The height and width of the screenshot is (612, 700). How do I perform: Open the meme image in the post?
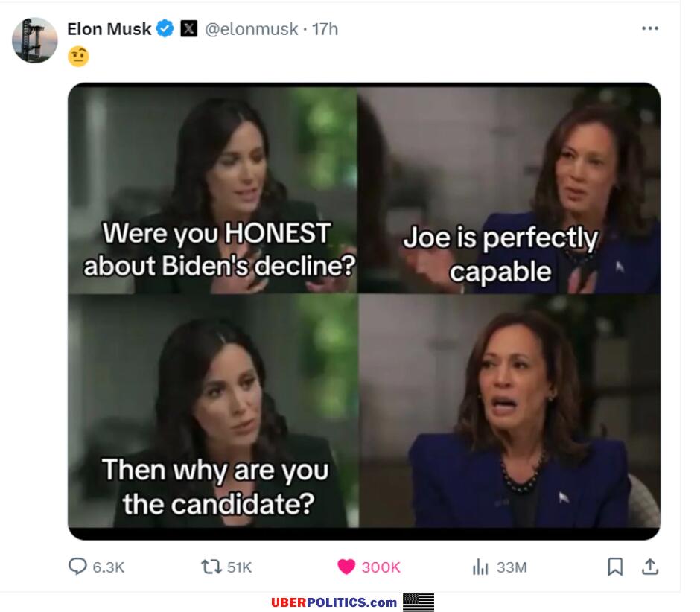tap(363, 310)
